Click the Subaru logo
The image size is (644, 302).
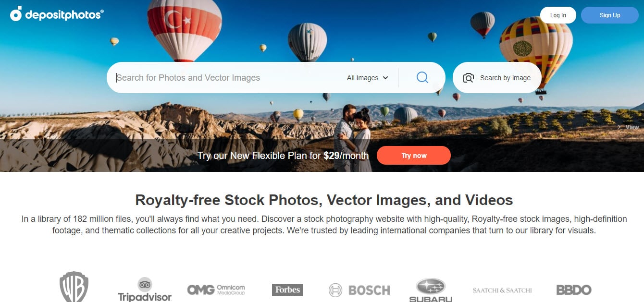click(431, 290)
